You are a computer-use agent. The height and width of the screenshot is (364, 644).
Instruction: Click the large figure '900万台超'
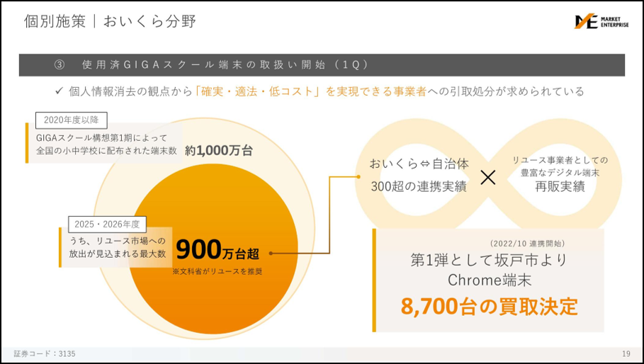click(x=218, y=250)
